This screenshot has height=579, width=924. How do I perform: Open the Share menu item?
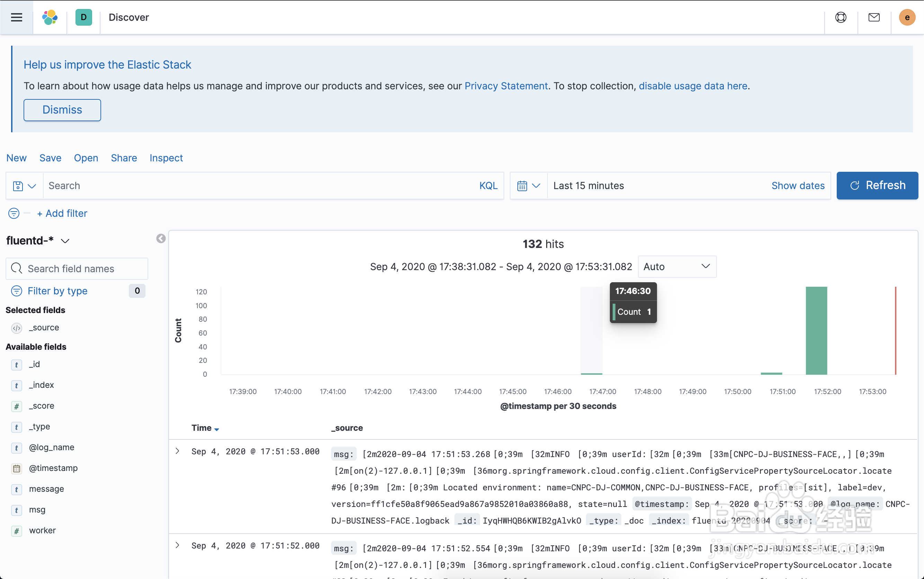(124, 158)
